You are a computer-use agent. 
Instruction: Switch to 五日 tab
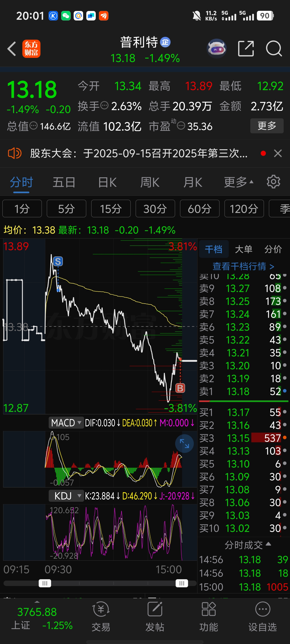(64, 182)
